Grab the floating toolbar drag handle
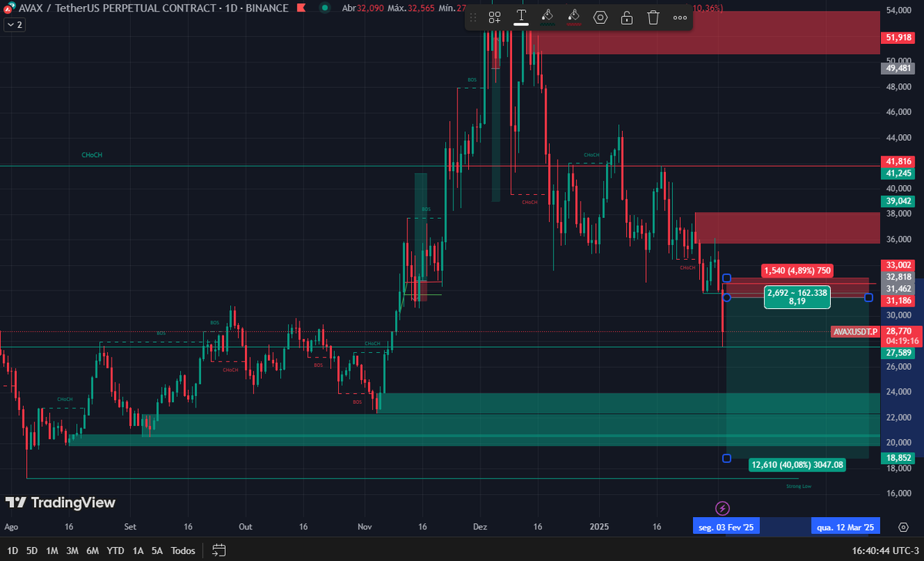The height and width of the screenshot is (561, 924). click(x=472, y=17)
